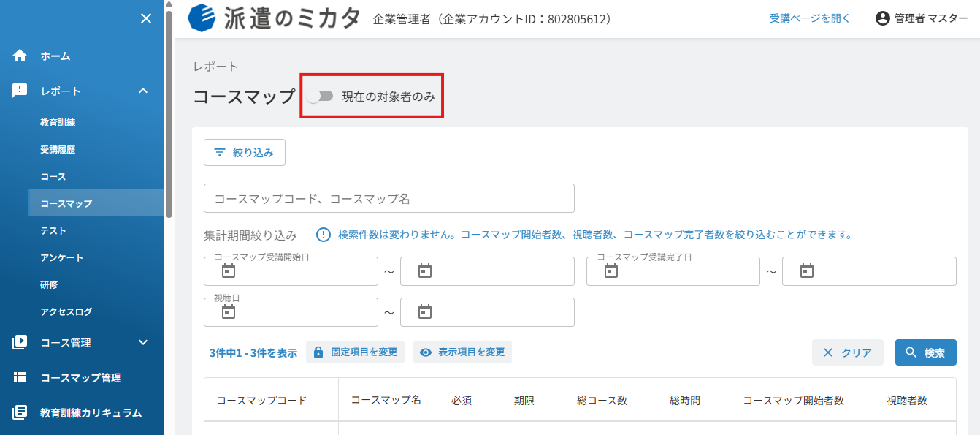Click the magnifier icon in 検索 button
980x435 pixels.
(x=911, y=352)
